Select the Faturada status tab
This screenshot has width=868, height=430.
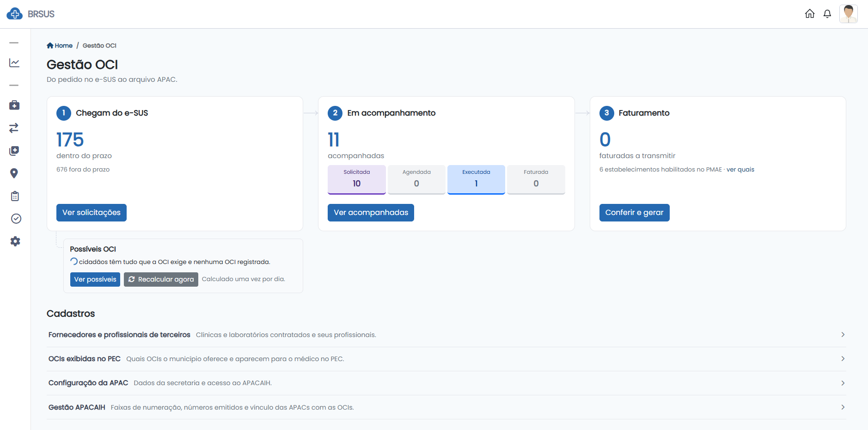point(536,179)
